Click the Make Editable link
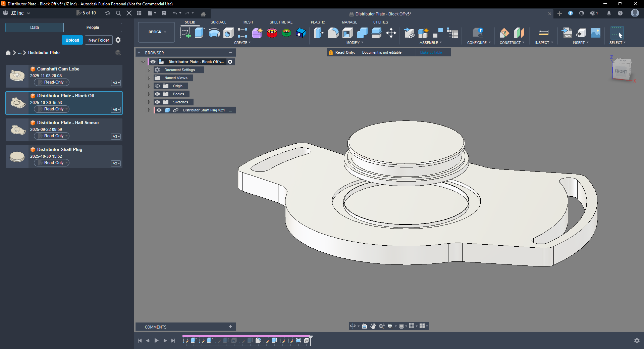Image resolution: width=644 pixels, height=349 pixels. [x=431, y=52]
